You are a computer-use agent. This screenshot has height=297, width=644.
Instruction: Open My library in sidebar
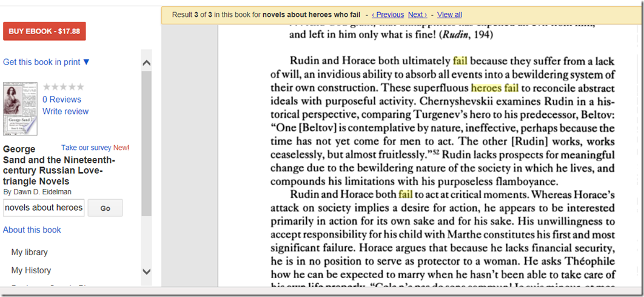click(x=30, y=252)
